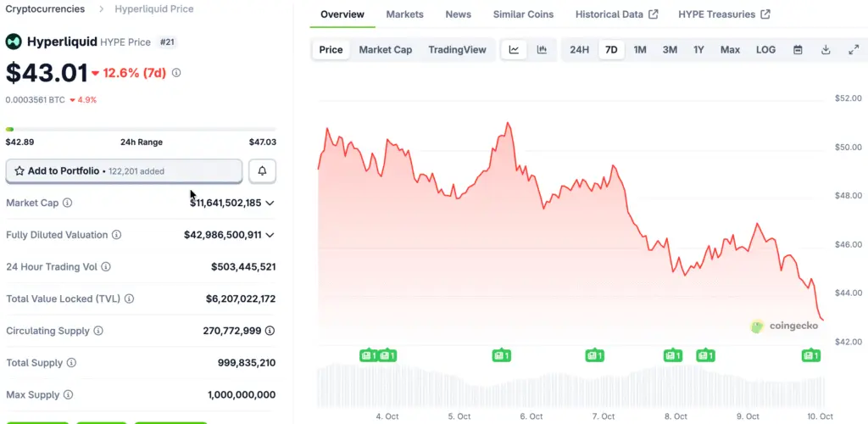The width and height of the screenshot is (868, 424).
Task: Toggle the LOG scale option
Action: coord(765,50)
